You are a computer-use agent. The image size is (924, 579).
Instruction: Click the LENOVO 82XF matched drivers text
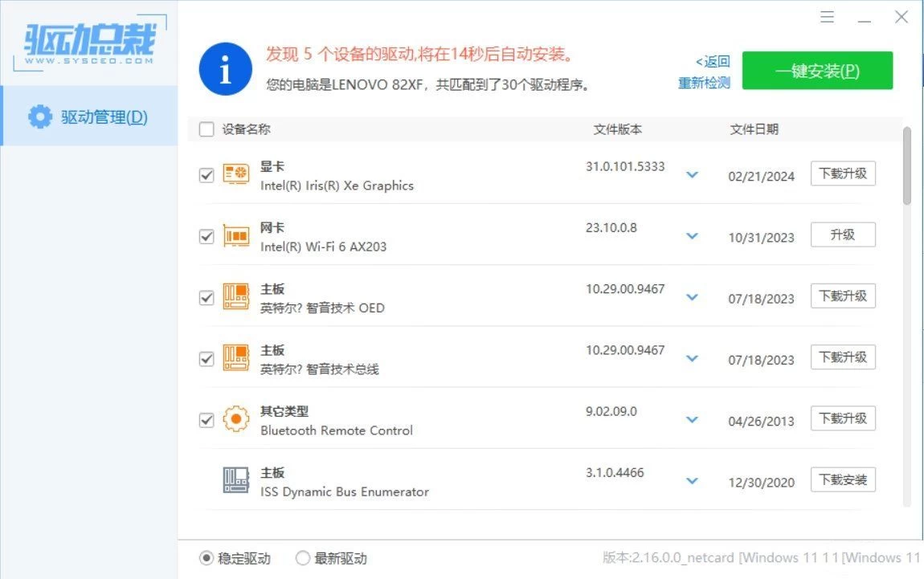tap(427, 85)
